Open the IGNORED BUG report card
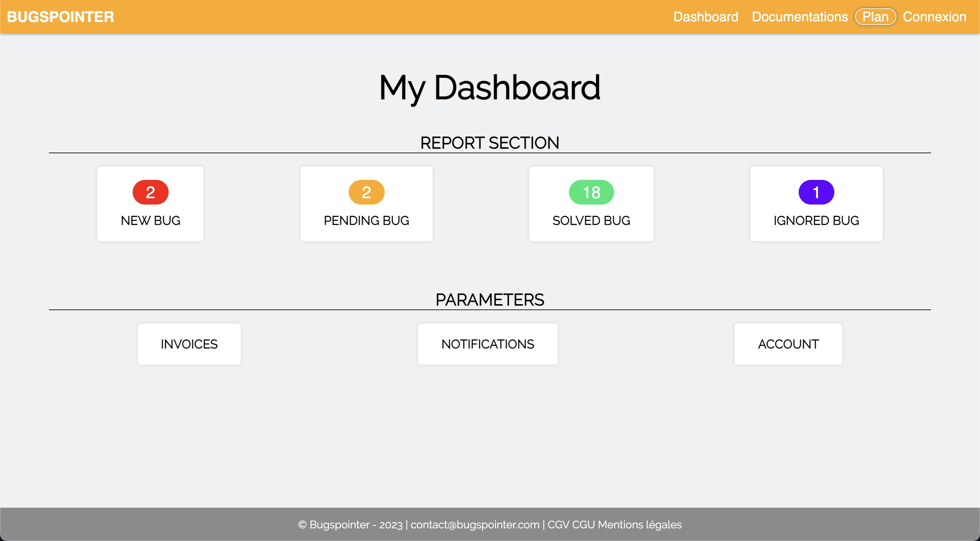 click(x=816, y=204)
